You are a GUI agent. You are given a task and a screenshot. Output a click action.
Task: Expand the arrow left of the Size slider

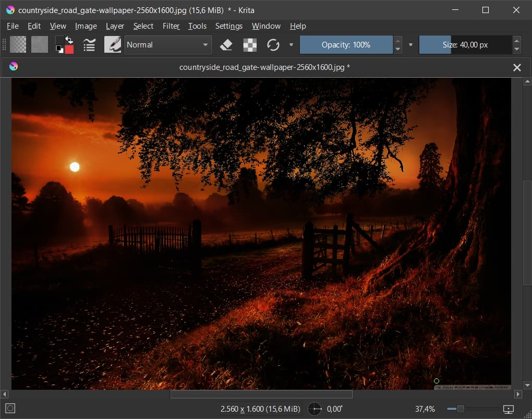click(x=410, y=45)
